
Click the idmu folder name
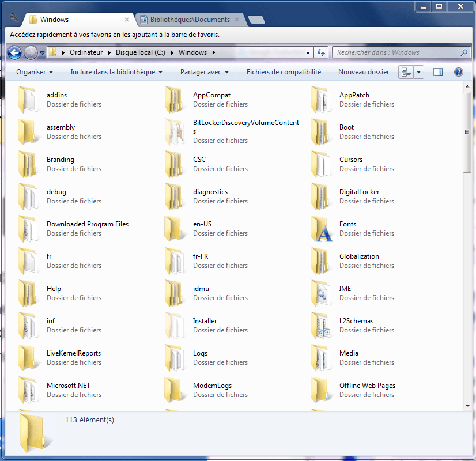pos(201,289)
